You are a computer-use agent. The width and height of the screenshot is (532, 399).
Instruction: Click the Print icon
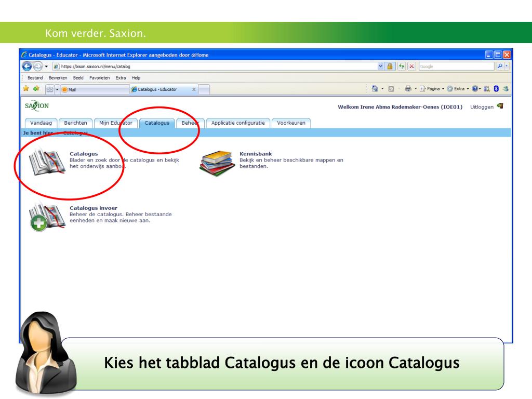(x=408, y=89)
